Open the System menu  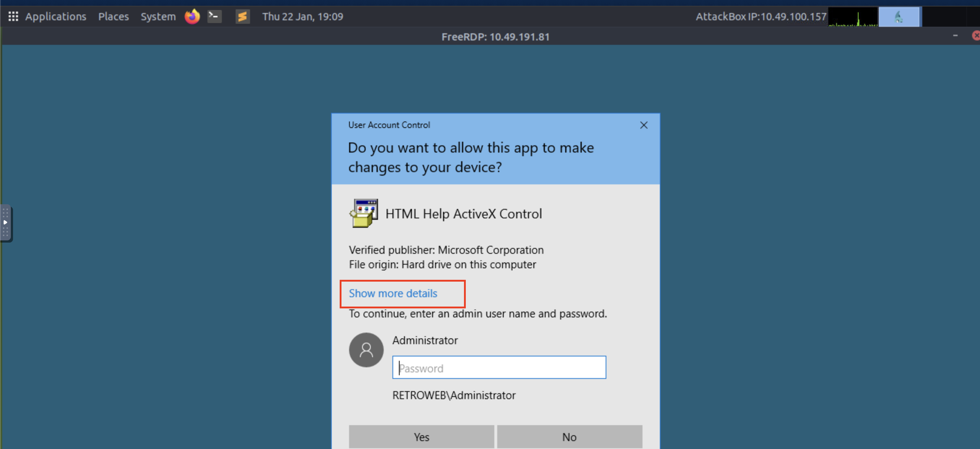point(158,16)
